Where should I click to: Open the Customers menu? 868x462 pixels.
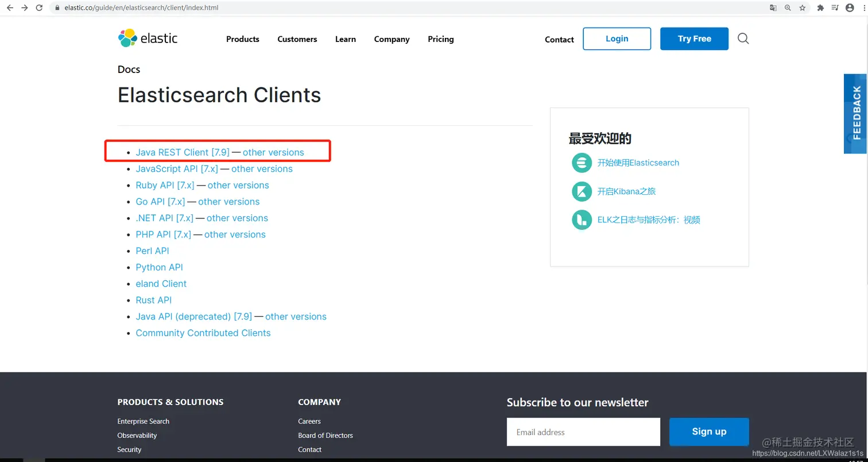point(297,39)
